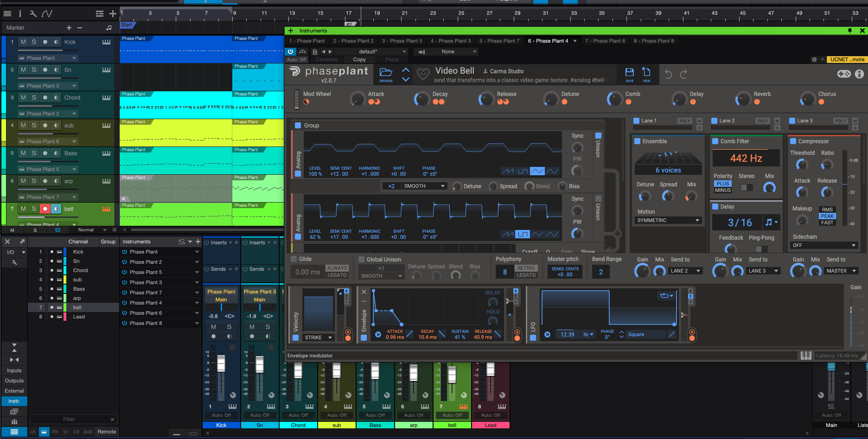Adjust the Kick channel volume fader
Image resolution: width=868 pixels, height=439 pixels.
222,364
